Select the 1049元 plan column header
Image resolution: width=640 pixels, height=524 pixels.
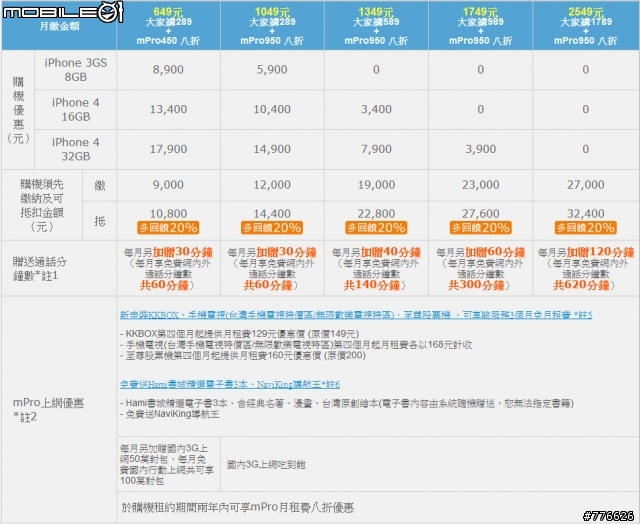pos(272,26)
